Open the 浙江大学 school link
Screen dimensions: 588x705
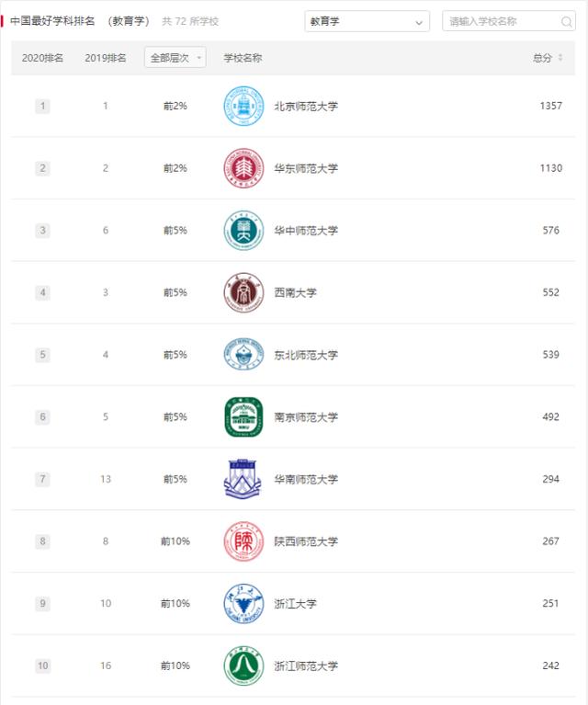[295, 603]
